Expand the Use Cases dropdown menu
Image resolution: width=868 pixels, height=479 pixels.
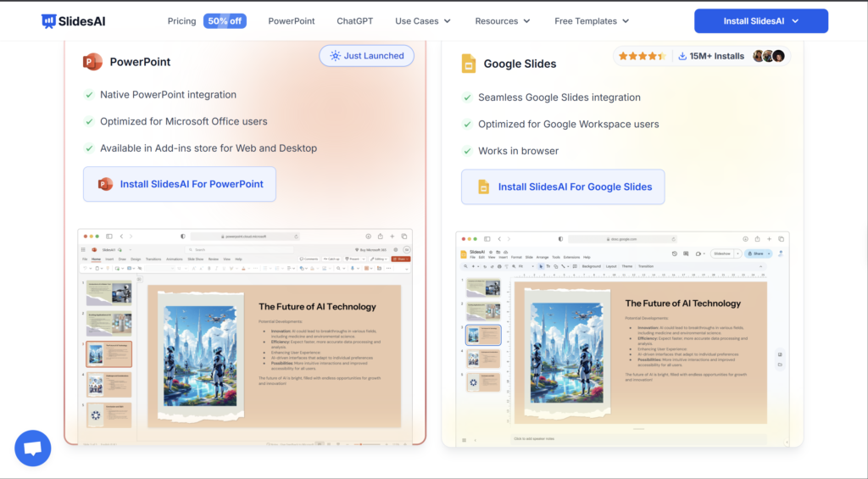423,21
